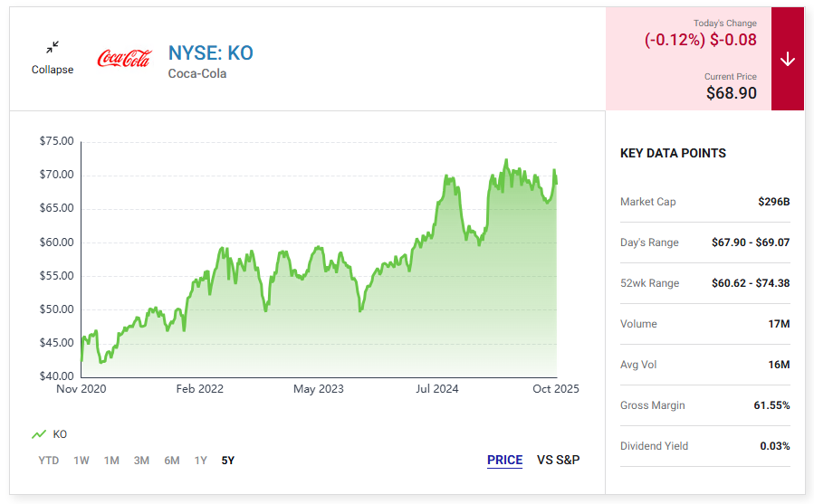
Task: Click the Volume value 17M
Action: tap(780, 324)
